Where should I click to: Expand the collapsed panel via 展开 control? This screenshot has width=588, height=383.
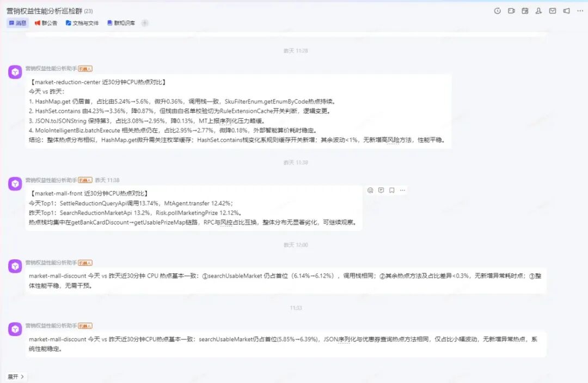[16, 376]
